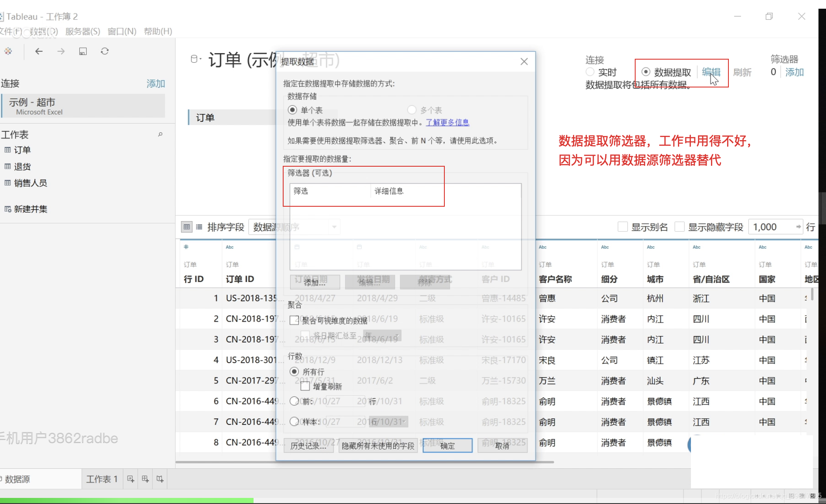
Task: Click the data source cylinder icon by title
Action: 195,59
